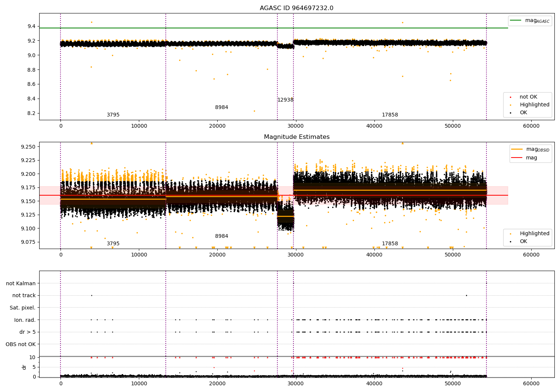Click the "Ion. rad." row label
560x392 pixels.
pos(25,320)
